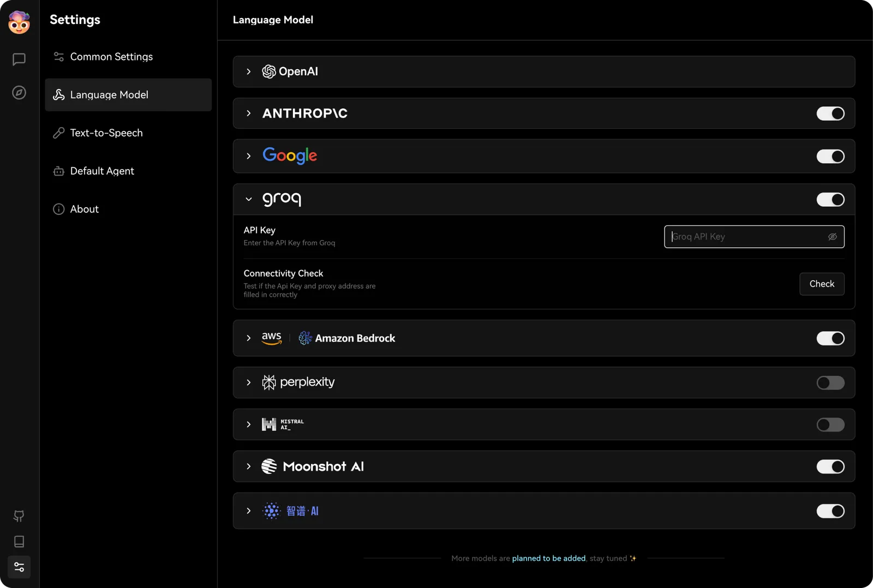Click the perplexity logo icon

pyautogui.click(x=269, y=382)
